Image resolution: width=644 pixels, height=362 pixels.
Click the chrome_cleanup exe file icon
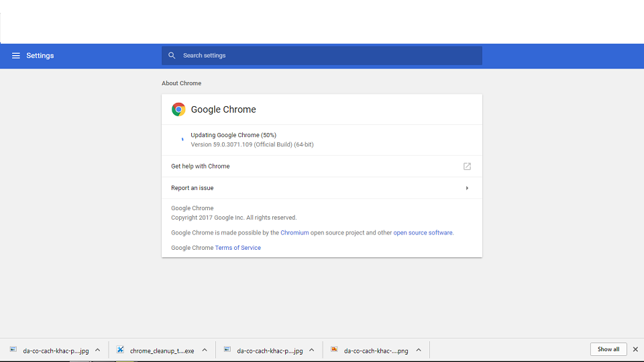click(x=120, y=350)
